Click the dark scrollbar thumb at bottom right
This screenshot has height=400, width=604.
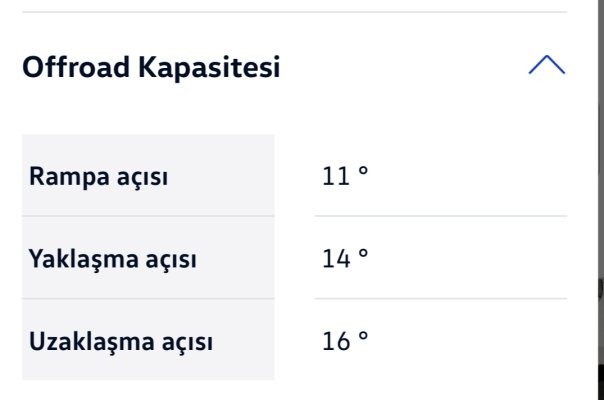601,382
